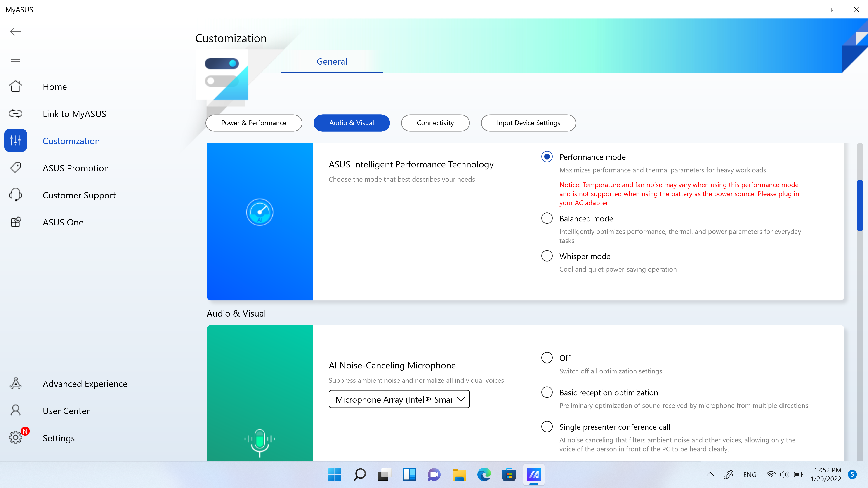Open the pen menu tray icon
Screen dimensions: 868x488
[x=728, y=474]
